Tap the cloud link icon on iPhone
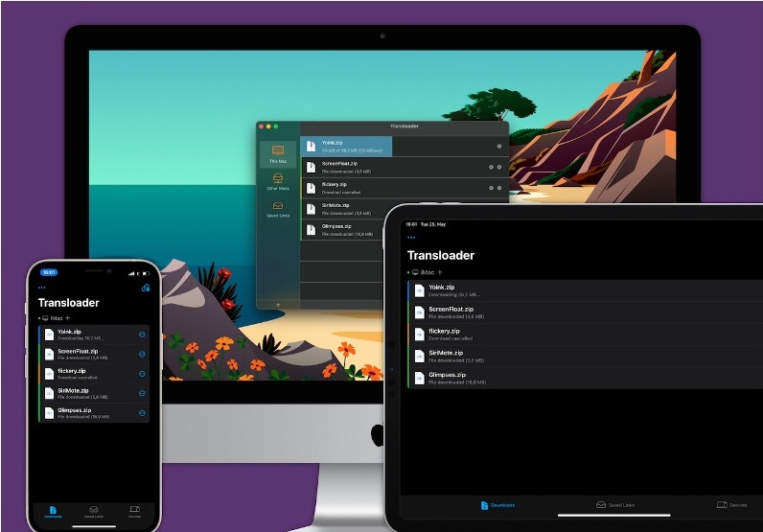 [x=145, y=288]
